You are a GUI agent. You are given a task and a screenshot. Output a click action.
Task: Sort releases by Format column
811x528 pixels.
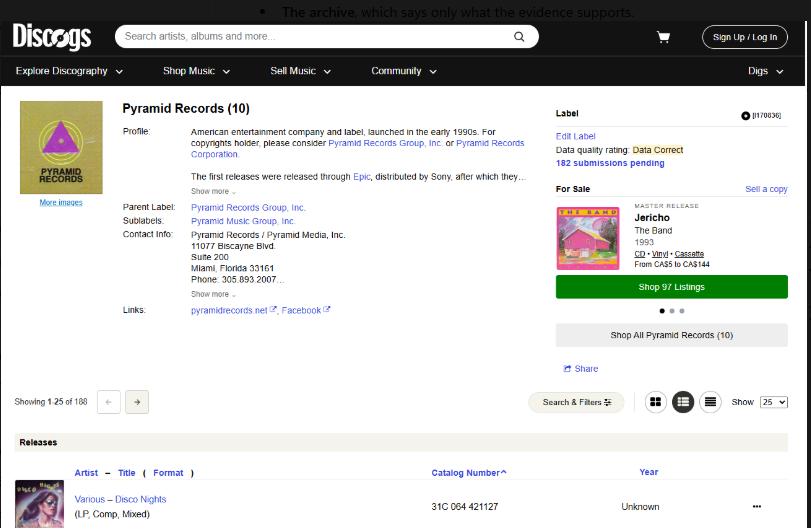coord(168,473)
